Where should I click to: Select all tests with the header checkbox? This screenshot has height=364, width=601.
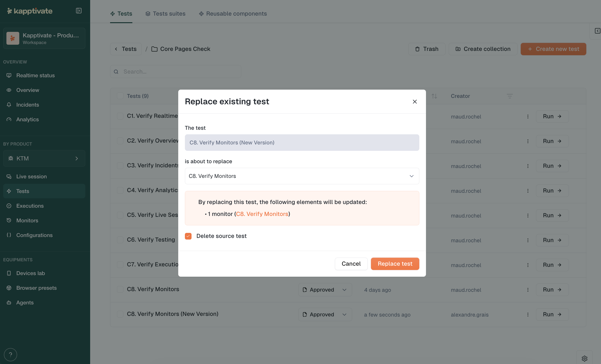tap(120, 96)
